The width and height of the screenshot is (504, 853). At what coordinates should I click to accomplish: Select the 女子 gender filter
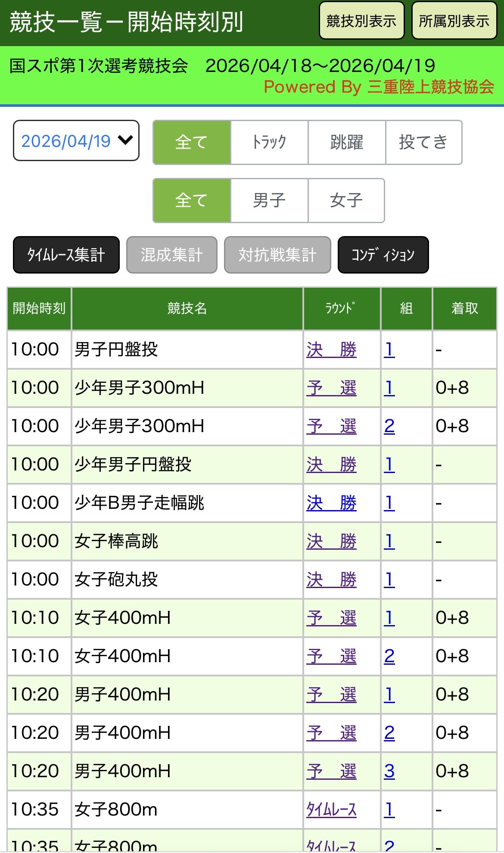346,200
